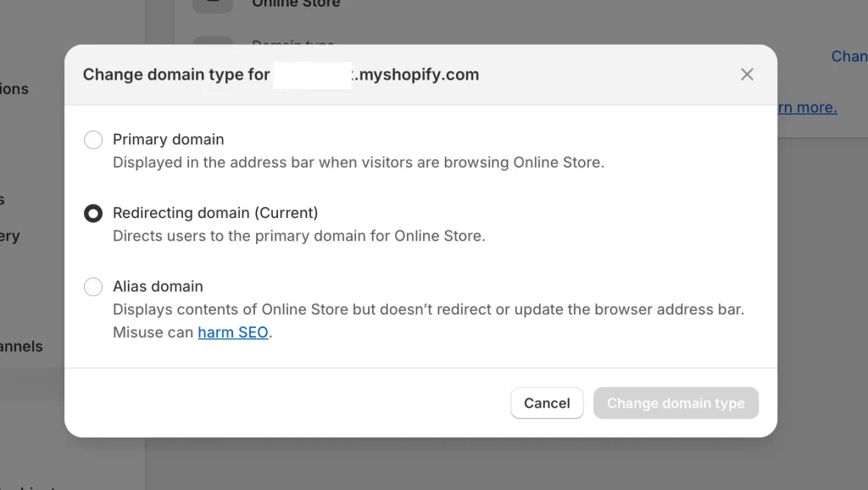Viewport: 868px width, 490px height.
Task: Click the sidebar item ending in 'ions'
Action: coord(14,89)
